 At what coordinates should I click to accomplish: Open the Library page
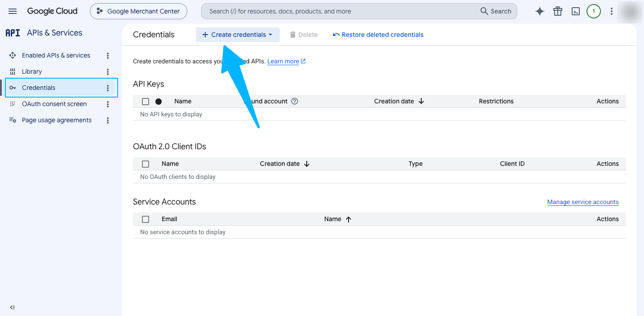click(32, 71)
